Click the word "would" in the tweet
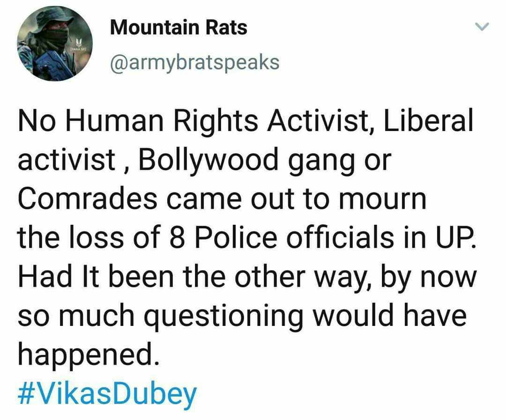 (x=353, y=315)
